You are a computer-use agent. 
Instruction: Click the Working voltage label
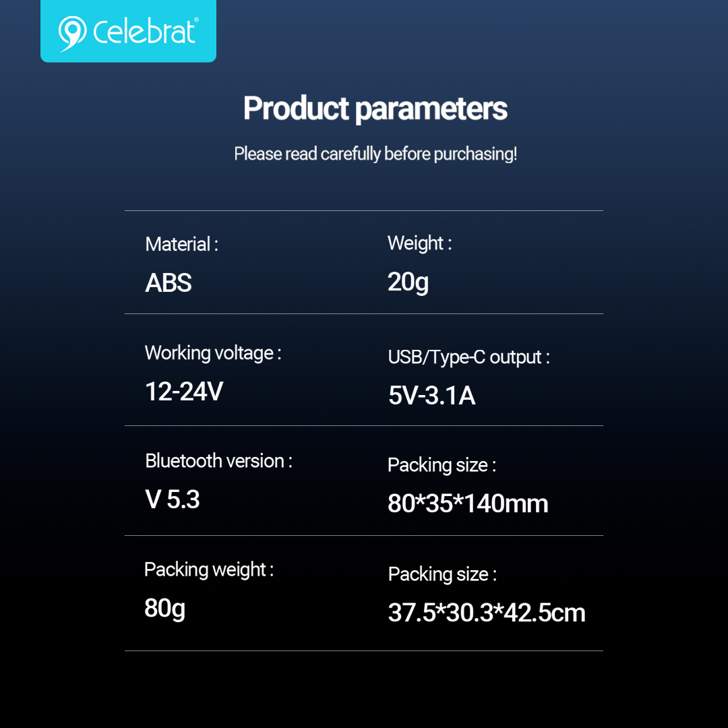click(x=213, y=353)
